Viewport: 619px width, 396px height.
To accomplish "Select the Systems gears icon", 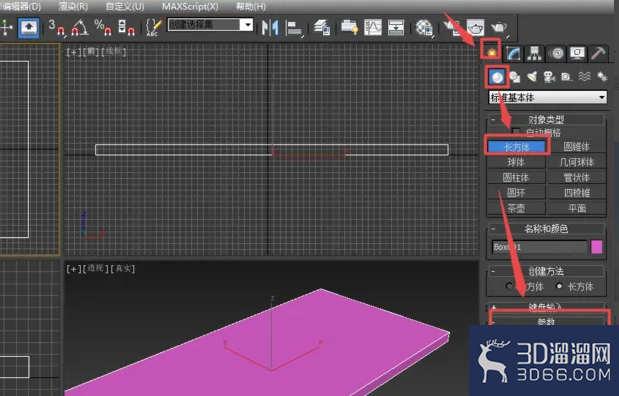I will click(x=602, y=77).
